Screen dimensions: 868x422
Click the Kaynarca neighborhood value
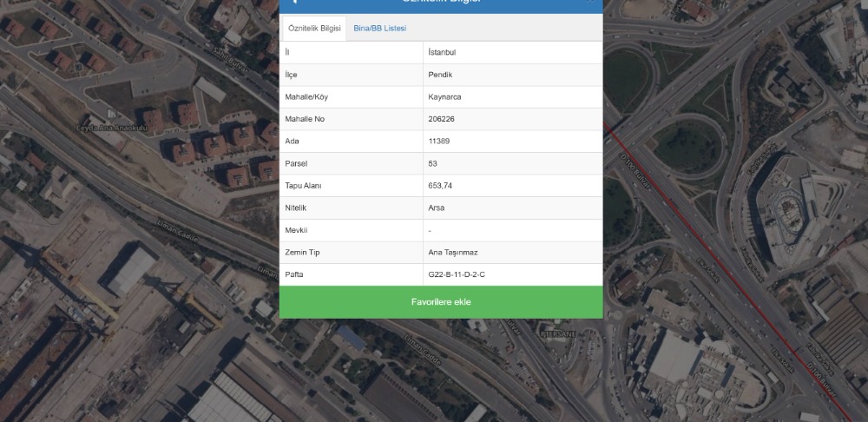[444, 97]
